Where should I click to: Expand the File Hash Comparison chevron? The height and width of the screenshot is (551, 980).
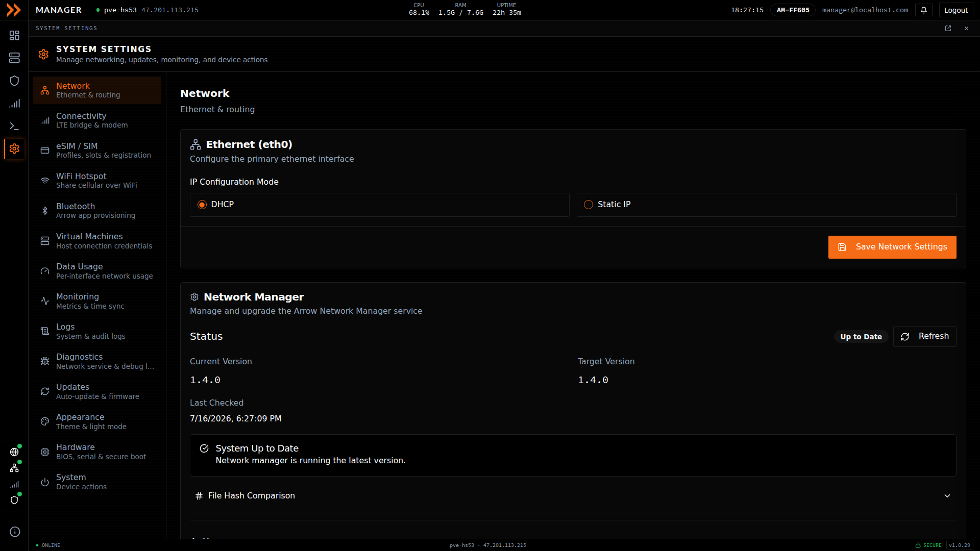tap(947, 496)
